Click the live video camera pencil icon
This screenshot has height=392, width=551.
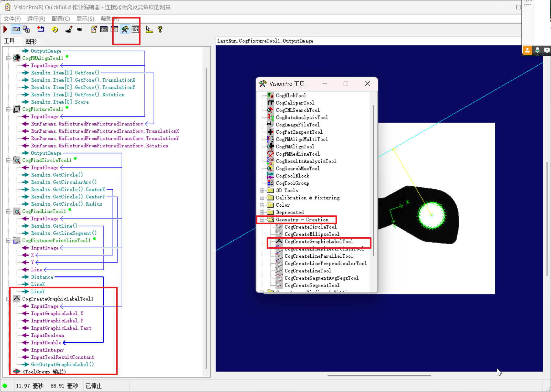[x=69, y=29]
